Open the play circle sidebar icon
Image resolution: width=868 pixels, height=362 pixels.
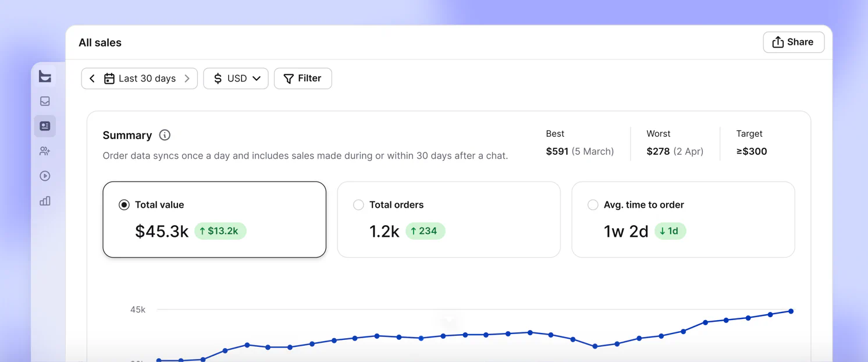point(45,176)
